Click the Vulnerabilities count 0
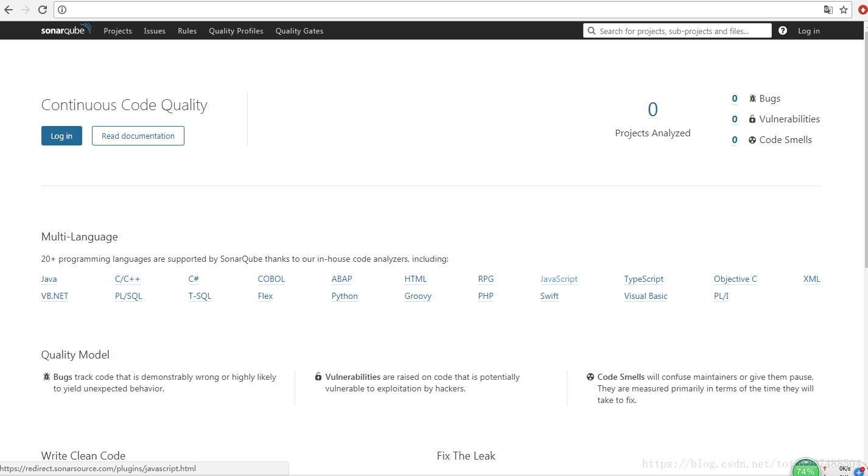The height and width of the screenshot is (476, 868). (735, 119)
